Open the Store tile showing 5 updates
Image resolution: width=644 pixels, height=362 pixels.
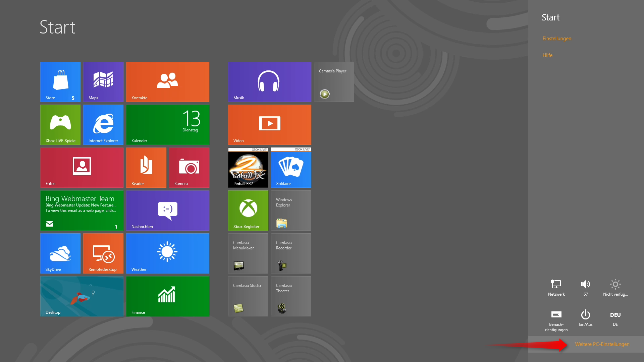(60, 81)
